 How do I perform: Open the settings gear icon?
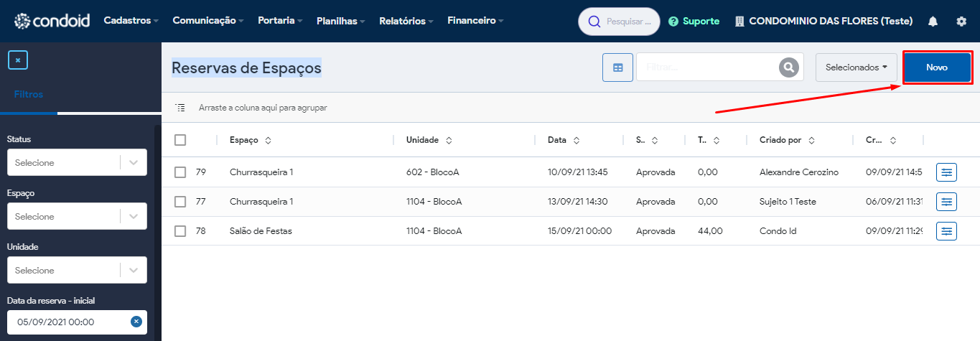pos(961,22)
